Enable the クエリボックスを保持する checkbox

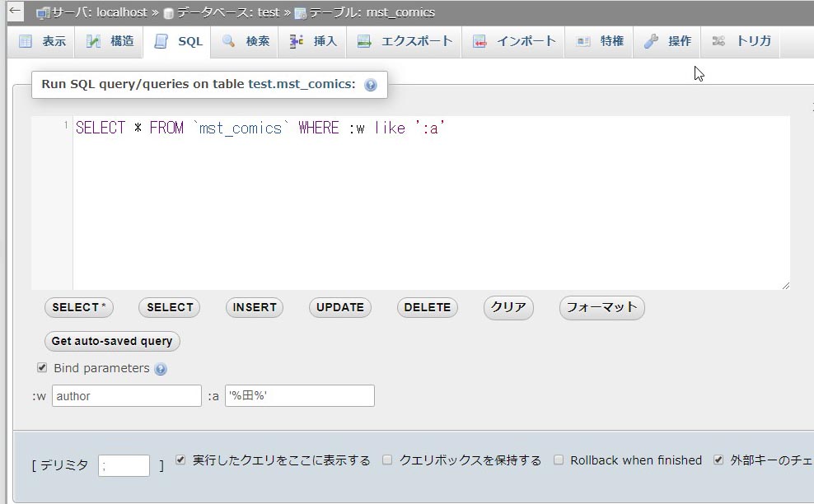[386, 460]
